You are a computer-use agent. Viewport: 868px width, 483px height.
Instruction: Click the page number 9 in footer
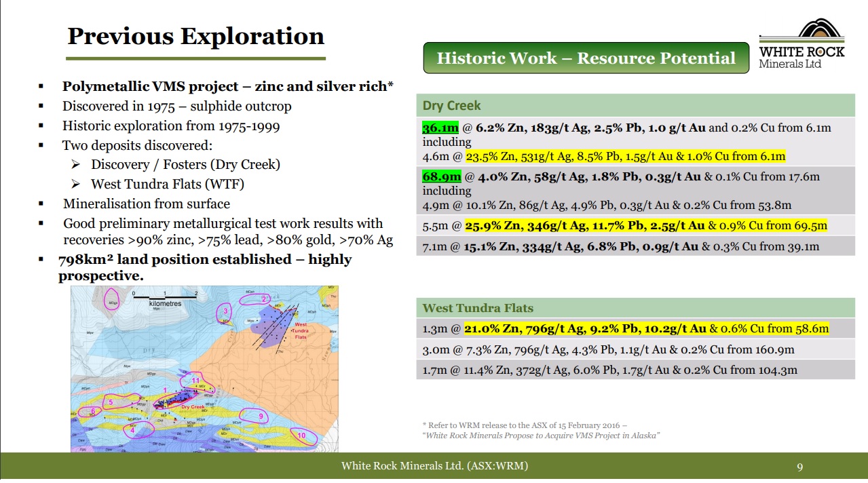coord(800,467)
